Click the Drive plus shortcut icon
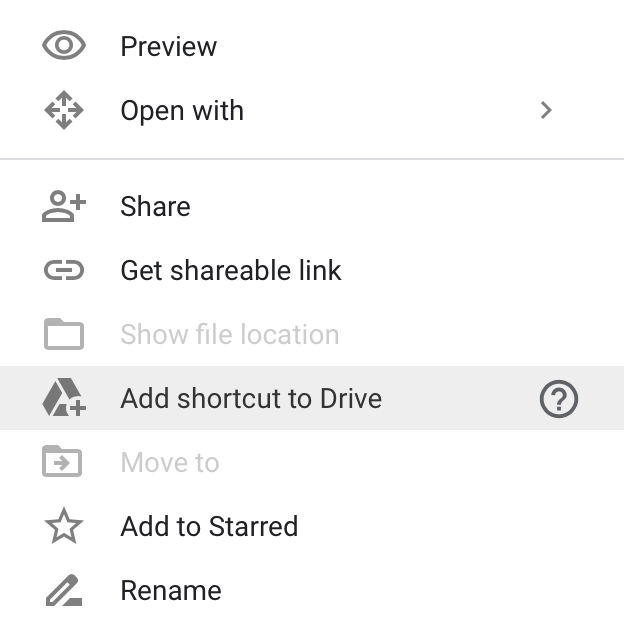This screenshot has height=626, width=624. click(64, 398)
